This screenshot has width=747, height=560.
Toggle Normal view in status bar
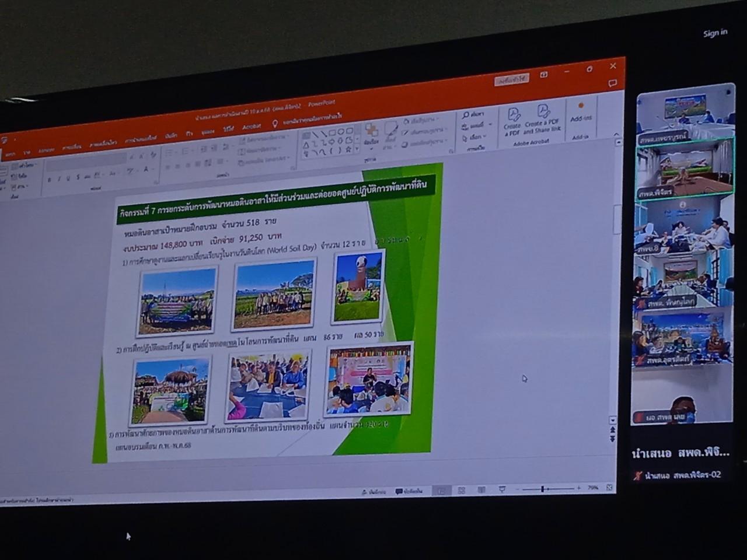[x=441, y=491]
